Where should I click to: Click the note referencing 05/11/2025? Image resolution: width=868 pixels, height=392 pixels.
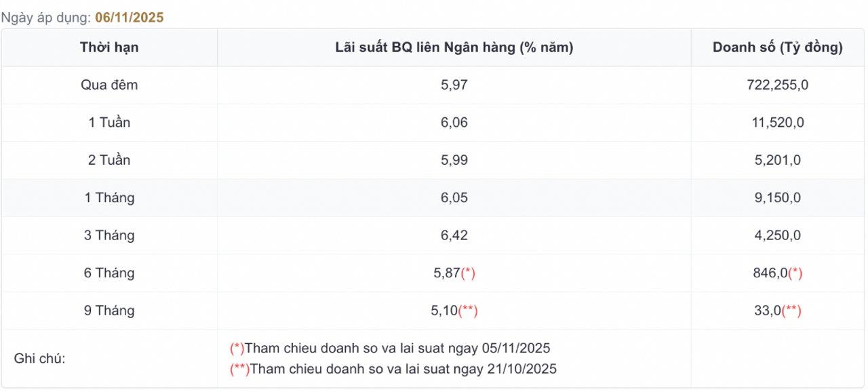point(391,349)
